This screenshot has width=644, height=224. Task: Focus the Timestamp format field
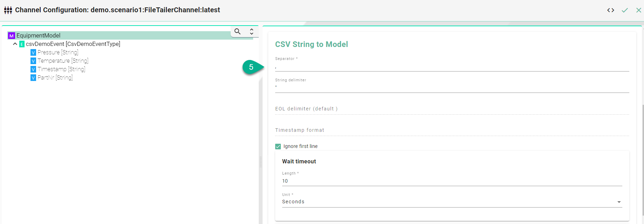pyautogui.click(x=452, y=130)
